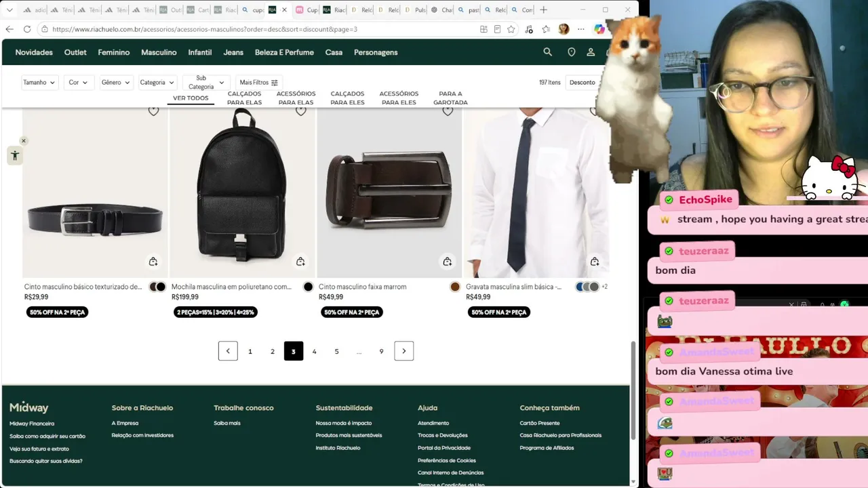Add the black textured belt to bag
This screenshot has width=868, height=488.
pos(153,262)
